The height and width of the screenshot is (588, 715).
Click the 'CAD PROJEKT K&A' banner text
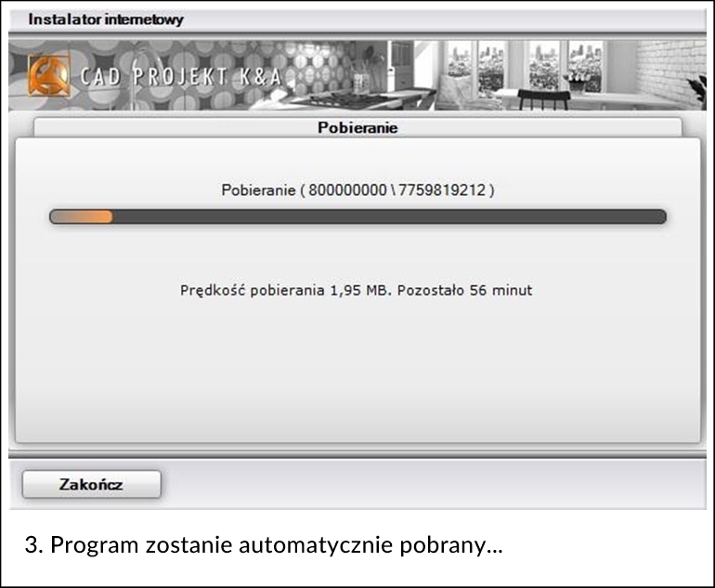(x=180, y=77)
